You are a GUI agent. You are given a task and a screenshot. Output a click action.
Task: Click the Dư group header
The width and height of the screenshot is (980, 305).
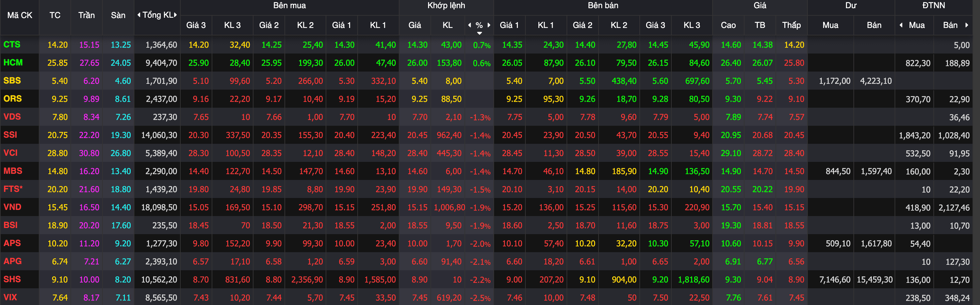(851, 6)
